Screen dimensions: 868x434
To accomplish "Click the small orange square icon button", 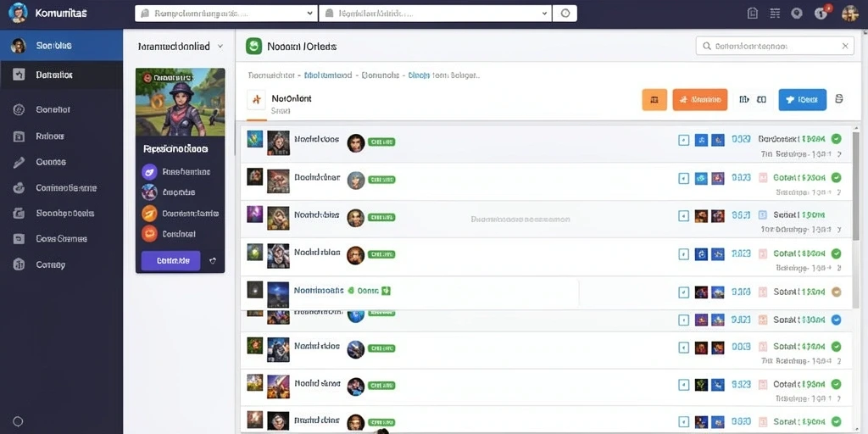I will click(x=654, y=100).
